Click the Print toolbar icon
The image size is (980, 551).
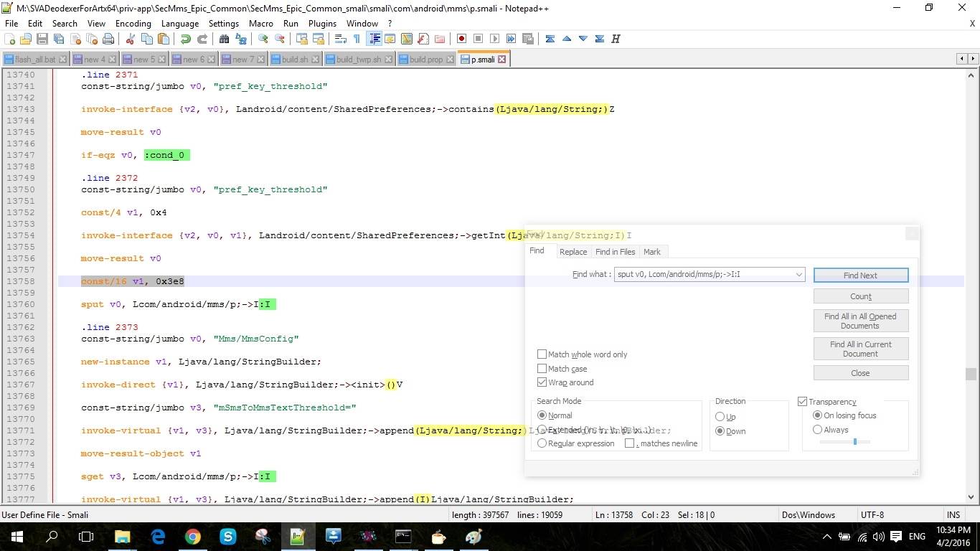point(107,39)
